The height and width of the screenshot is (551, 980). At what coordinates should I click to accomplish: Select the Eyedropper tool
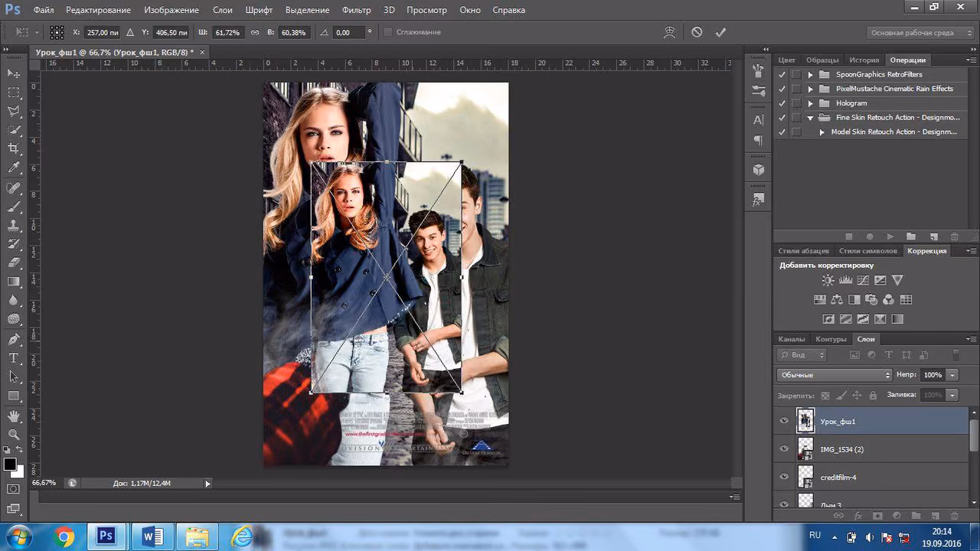pyautogui.click(x=14, y=168)
